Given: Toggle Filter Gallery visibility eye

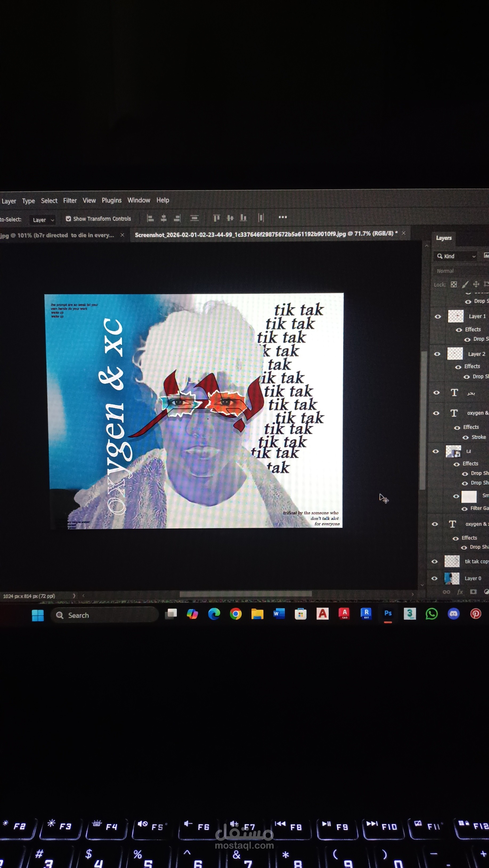Looking at the screenshot, I should click(464, 509).
